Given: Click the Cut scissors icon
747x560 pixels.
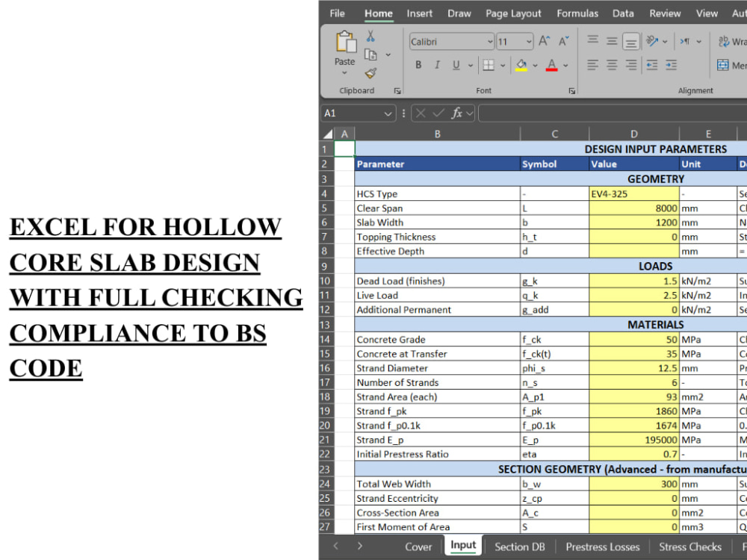Looking at the screenshot, I should 371,37.
